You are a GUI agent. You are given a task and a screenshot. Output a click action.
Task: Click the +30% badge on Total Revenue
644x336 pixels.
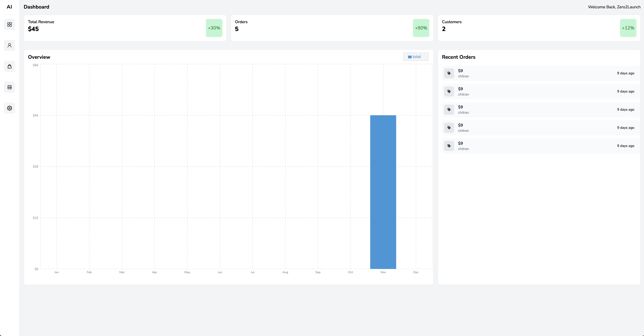(214, 28)
